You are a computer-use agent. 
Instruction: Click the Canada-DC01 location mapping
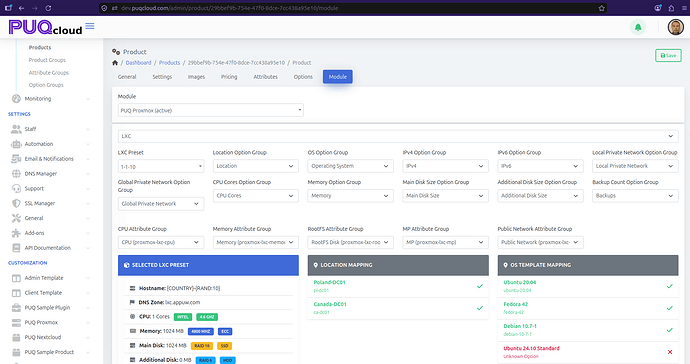point(398,308)
